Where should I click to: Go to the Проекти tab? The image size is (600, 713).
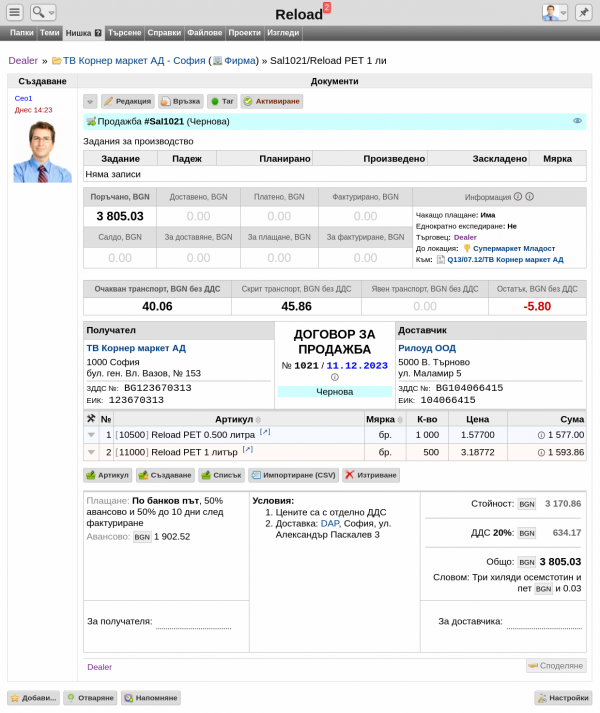(245, 33)
